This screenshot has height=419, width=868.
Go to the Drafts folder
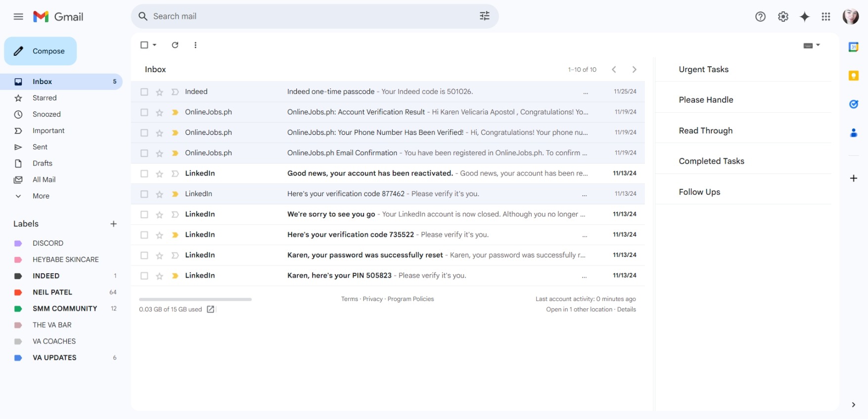(x=43, y=164)
